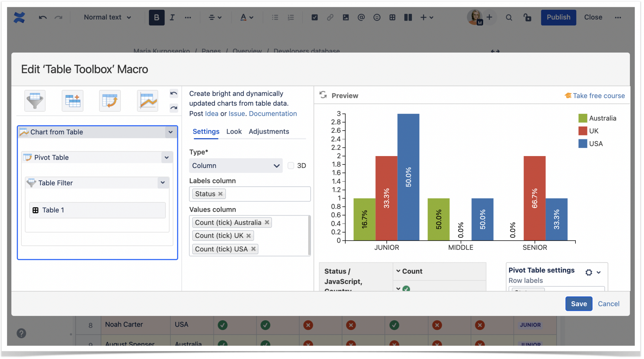The width and height of the screenshot is (644, 359).
Task: Enable the 3D chart option
Action: pyautogui.click(x=291, y=165)
